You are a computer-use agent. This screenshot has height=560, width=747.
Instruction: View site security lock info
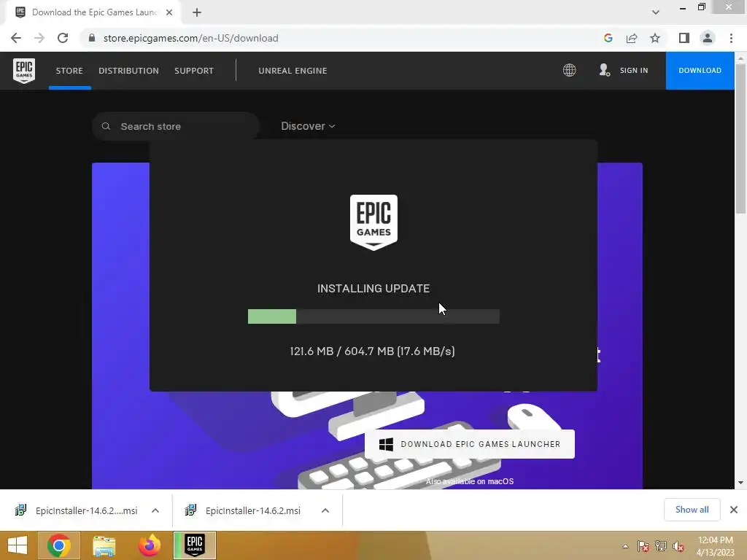[92, 38]
